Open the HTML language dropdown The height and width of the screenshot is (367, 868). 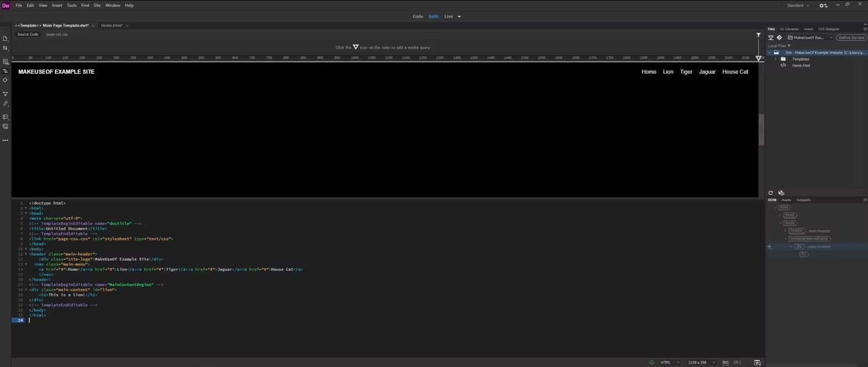pos(670,362)
